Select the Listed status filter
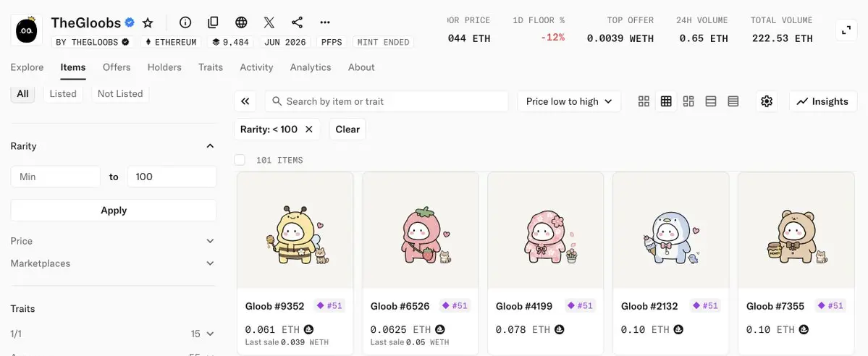Screen dimensions: 868x356 click(63, 93)
